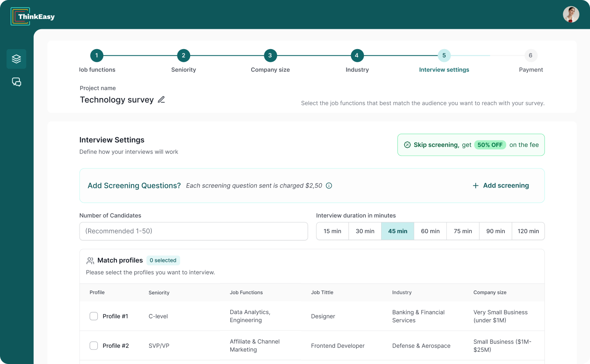The width and height of the screenshot is (590, 364).
Task: Click 'Defense & Aerospace' cell
Action: (421, 346)
